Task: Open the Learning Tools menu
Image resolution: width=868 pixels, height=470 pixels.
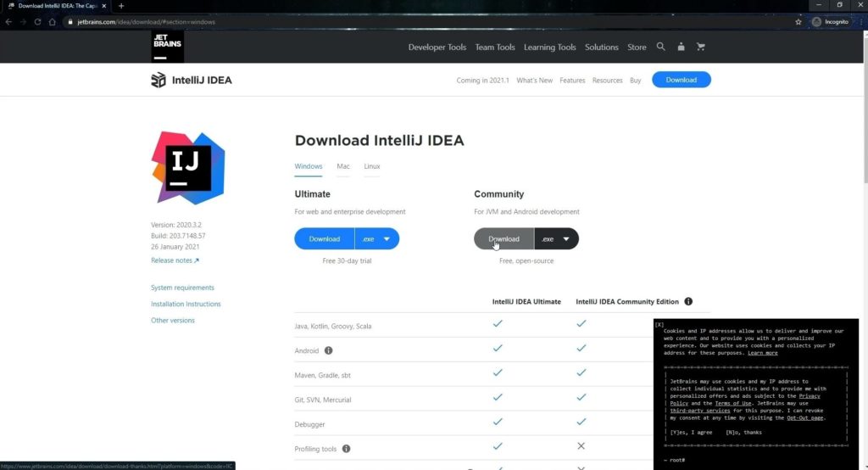Action: click(549, 48)
